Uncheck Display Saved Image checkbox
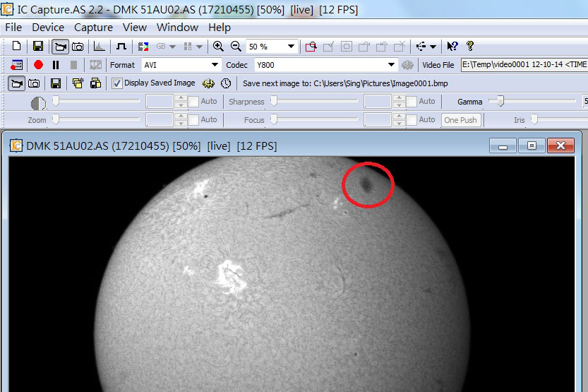 tap(117, 83)
